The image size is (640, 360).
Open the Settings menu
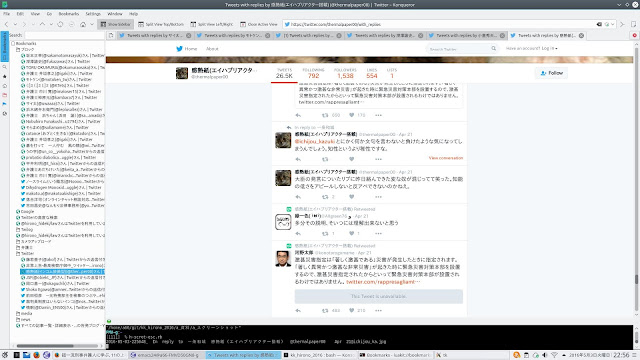[93, 14]
